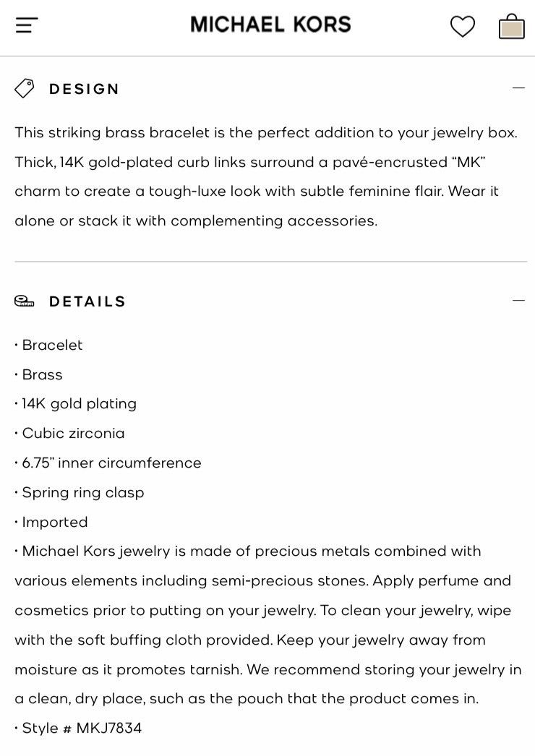The height and width of the screenshot is (756, 535).
Task: Click the Michael Kors logo
Action: click(x=270, y=25)
